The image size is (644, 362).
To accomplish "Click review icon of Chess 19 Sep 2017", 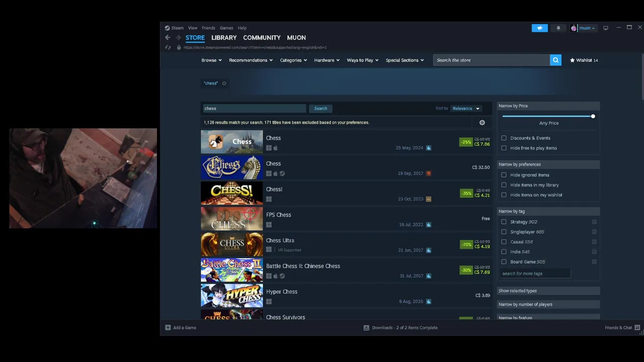I will [428, 173].
